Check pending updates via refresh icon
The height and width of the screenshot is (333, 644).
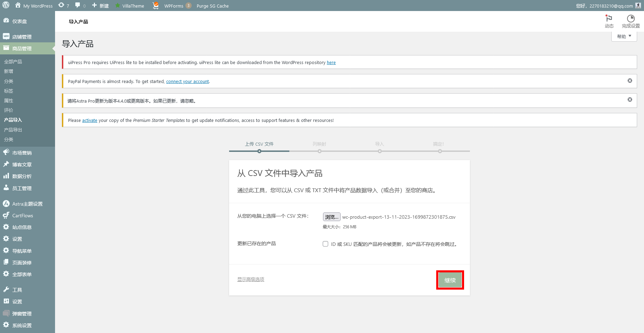pyautogui.click(x=61, y=5)
